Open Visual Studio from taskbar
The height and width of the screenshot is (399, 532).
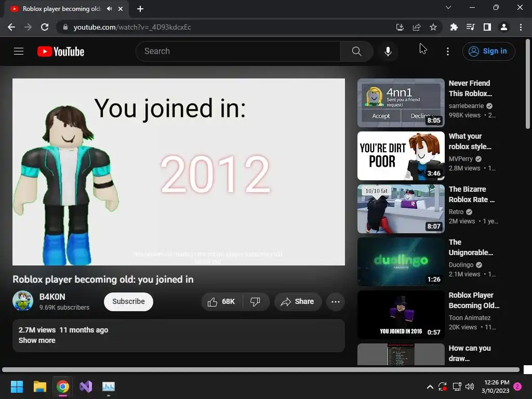(x=86, y=387)
